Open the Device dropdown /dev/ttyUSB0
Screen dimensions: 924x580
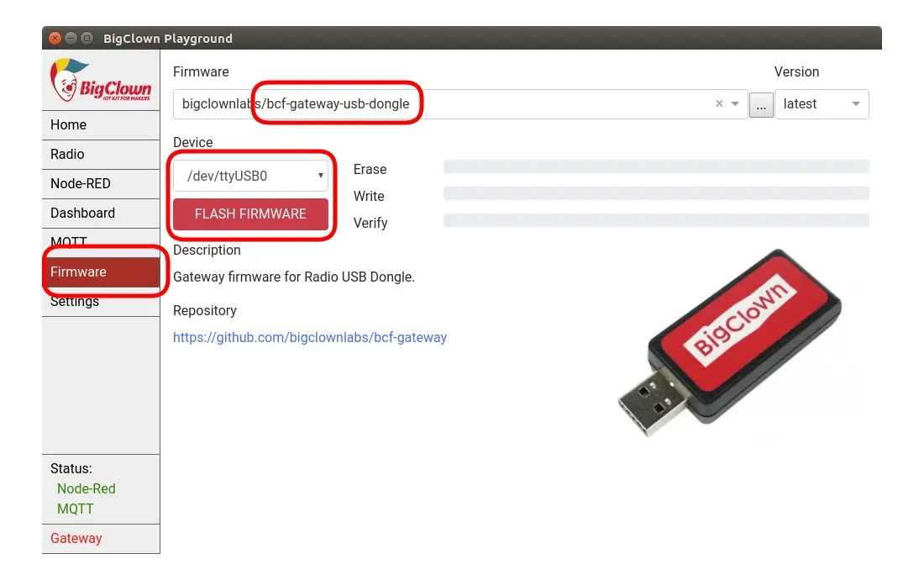(x=250, y=176)
